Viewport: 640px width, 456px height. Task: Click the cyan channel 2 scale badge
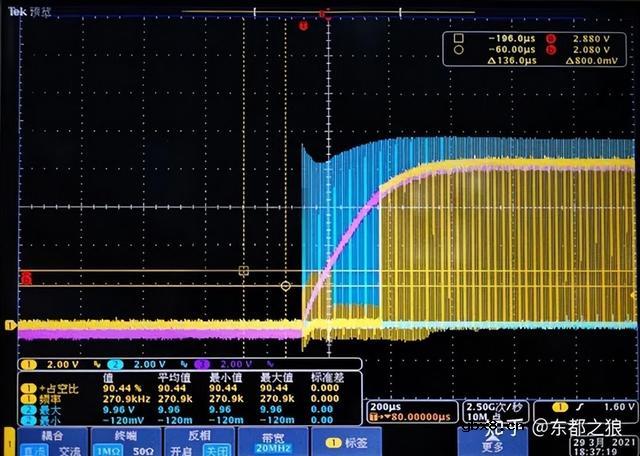click(139, 363)
